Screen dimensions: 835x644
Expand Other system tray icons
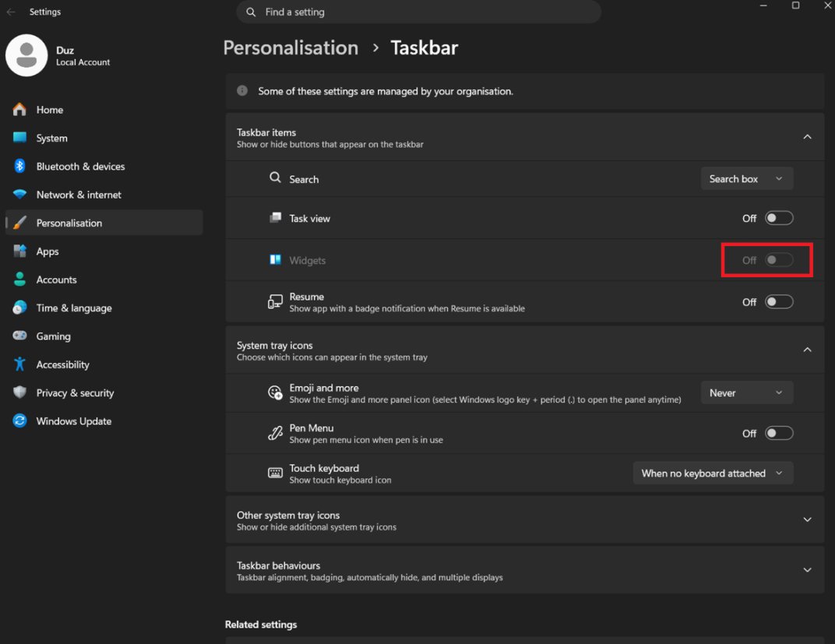(807, 519)
